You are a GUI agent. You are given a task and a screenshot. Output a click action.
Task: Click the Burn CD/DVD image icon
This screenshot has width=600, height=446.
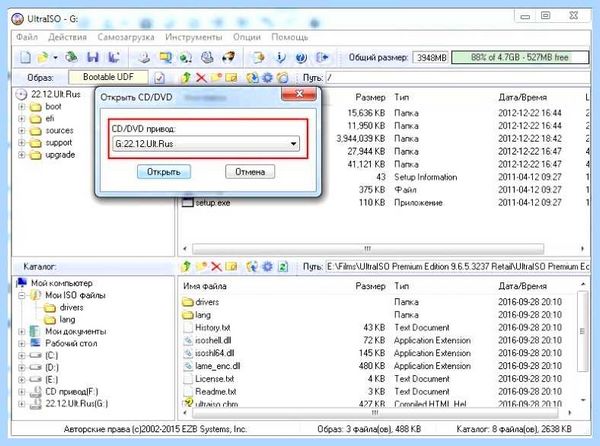click(228, 57)
